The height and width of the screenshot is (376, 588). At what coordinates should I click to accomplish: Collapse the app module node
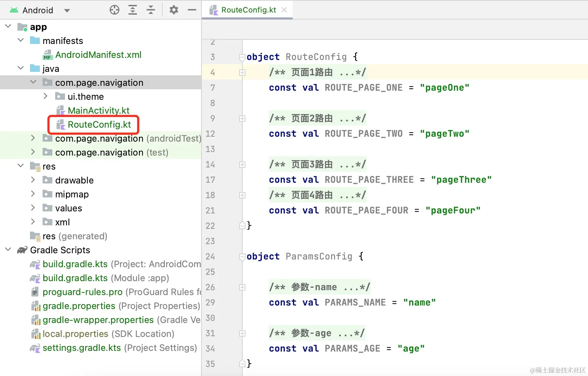tap(8, 27)
